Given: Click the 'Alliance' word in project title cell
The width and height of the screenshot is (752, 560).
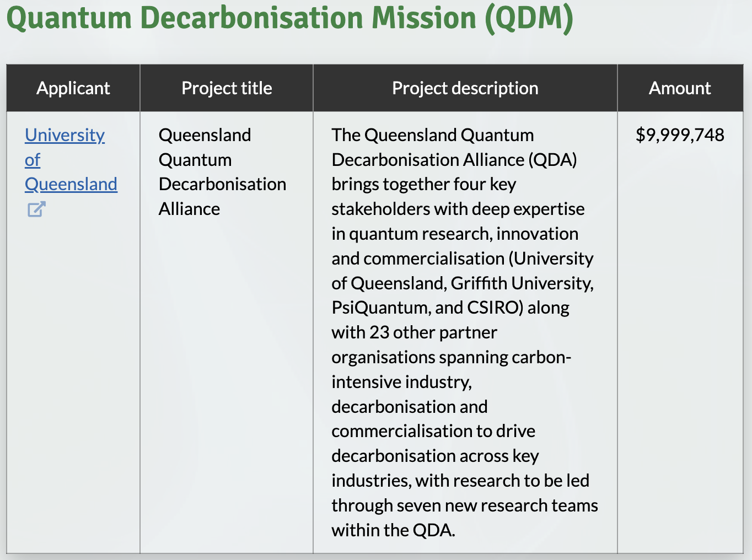Looking at the screenshot, I should click(x=189, y=209).
